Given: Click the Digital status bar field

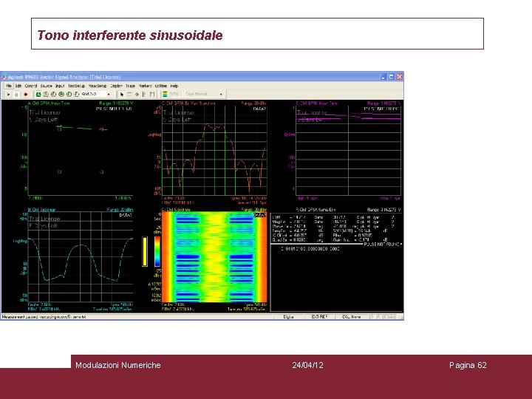Looking at the screenshot, I should [288, 316].
